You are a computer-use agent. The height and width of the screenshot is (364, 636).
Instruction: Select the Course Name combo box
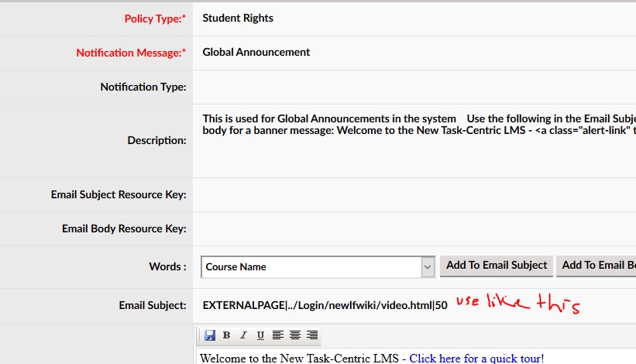318,267
